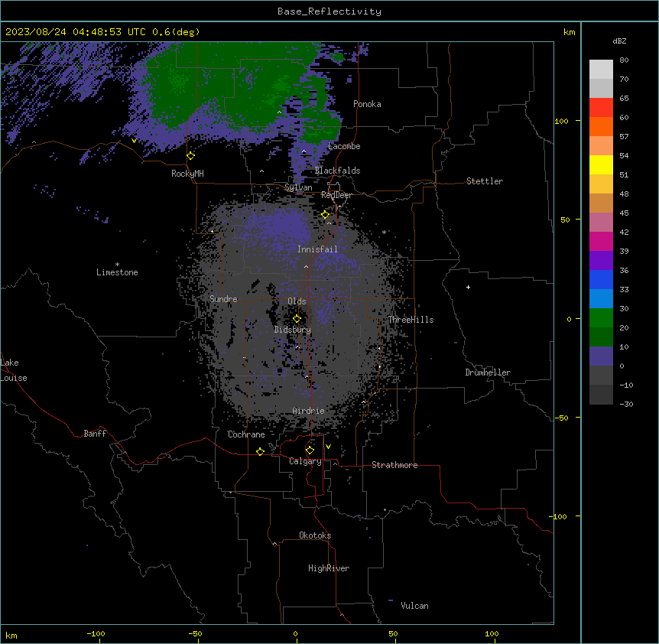Click the Sundre town label

pos(223,299)
